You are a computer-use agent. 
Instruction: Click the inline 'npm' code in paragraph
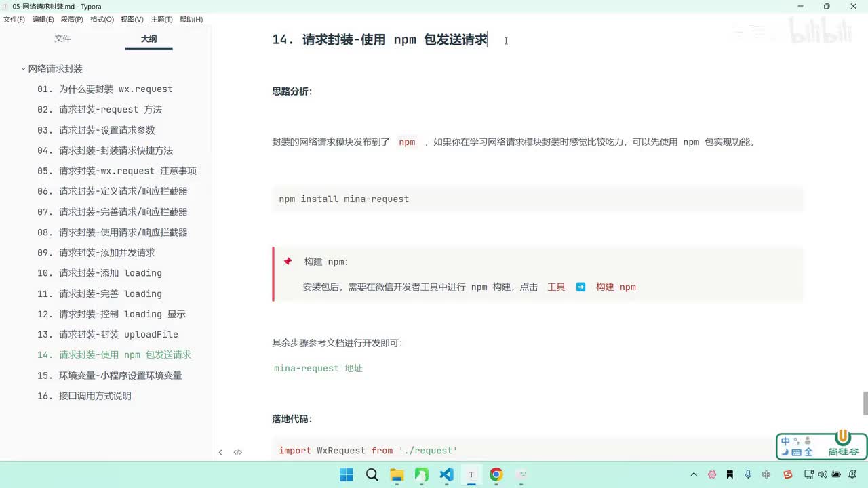pyautogui.click(x=407, y=142)
